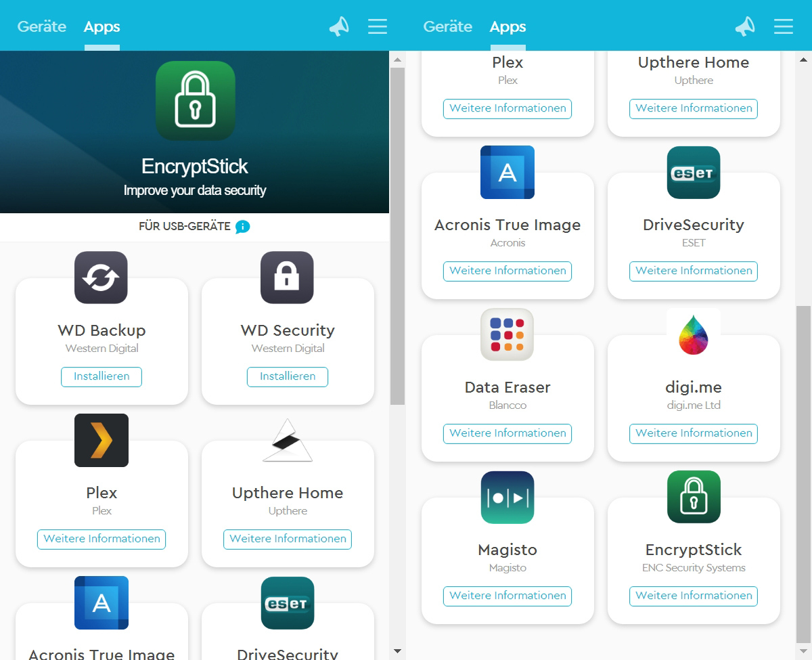The width and height of the screenshot is (812, 660).
Task: Click Acronis True Image title in right panel
Action: click(507, 225)
